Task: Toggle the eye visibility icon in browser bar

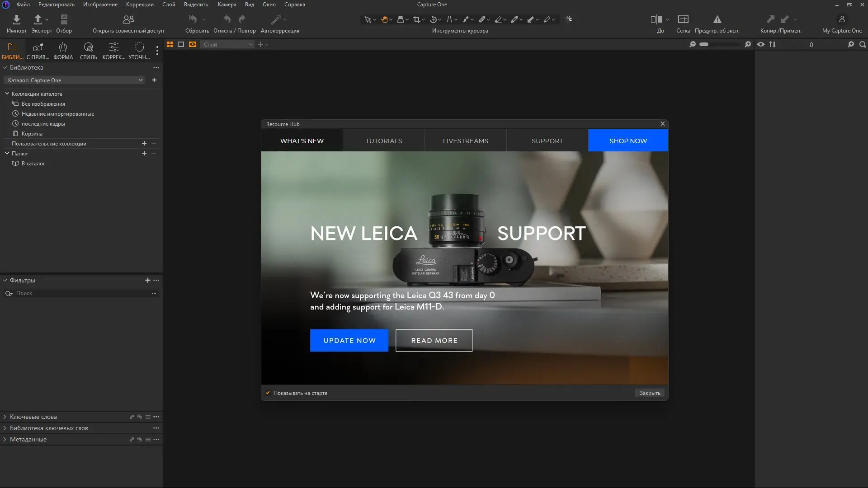Action: click(761, 44)
